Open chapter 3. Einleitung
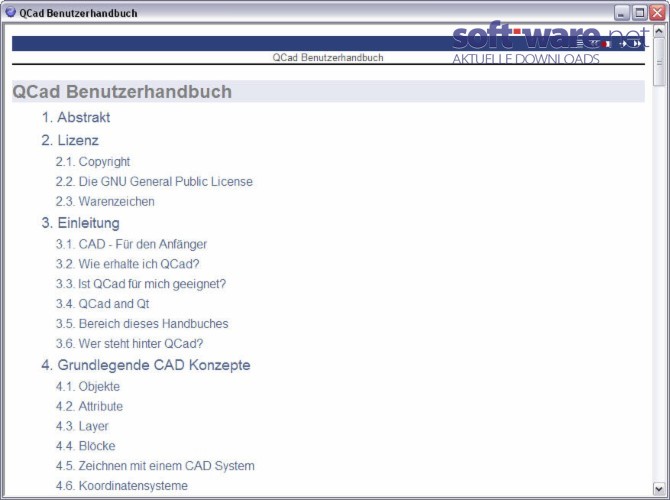Image resolution: width=670 pixels, height=500 pixels. (80, 223)
